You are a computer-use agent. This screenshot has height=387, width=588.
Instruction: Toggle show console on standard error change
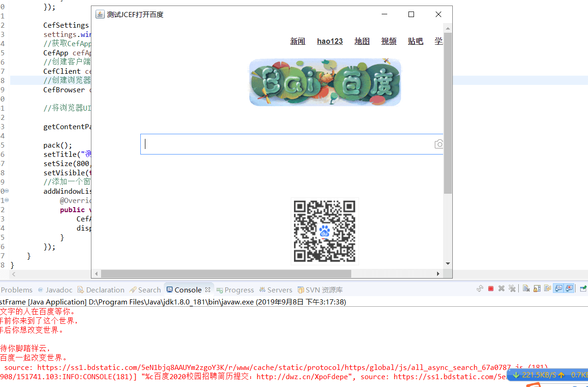point(569,289)
